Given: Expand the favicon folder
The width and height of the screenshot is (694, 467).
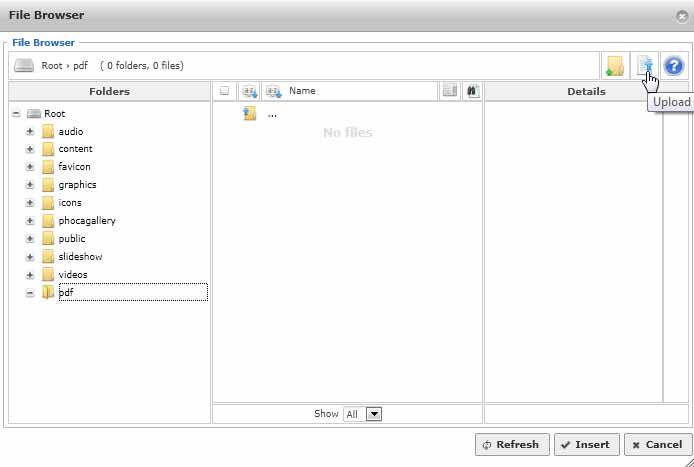Looking at the screenshot, I should point(30,167).
